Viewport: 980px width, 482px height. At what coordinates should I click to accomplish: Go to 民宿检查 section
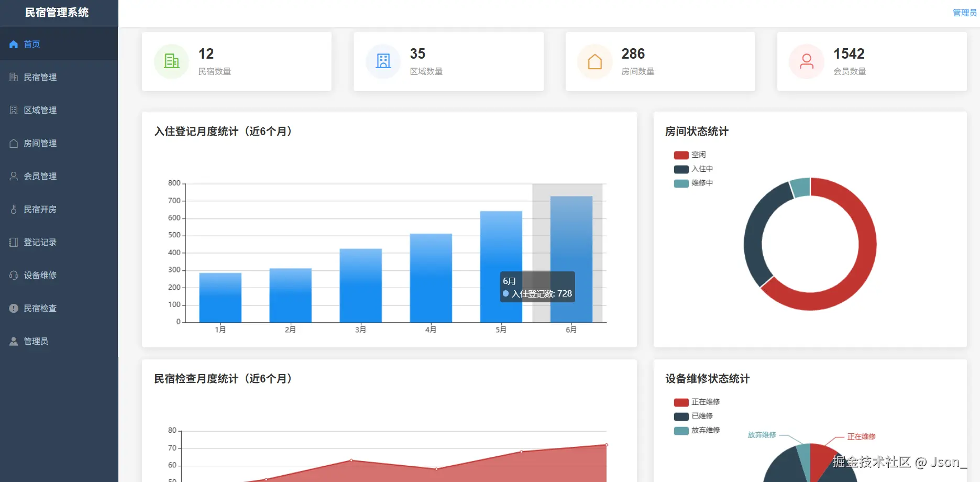pos(59,308)
